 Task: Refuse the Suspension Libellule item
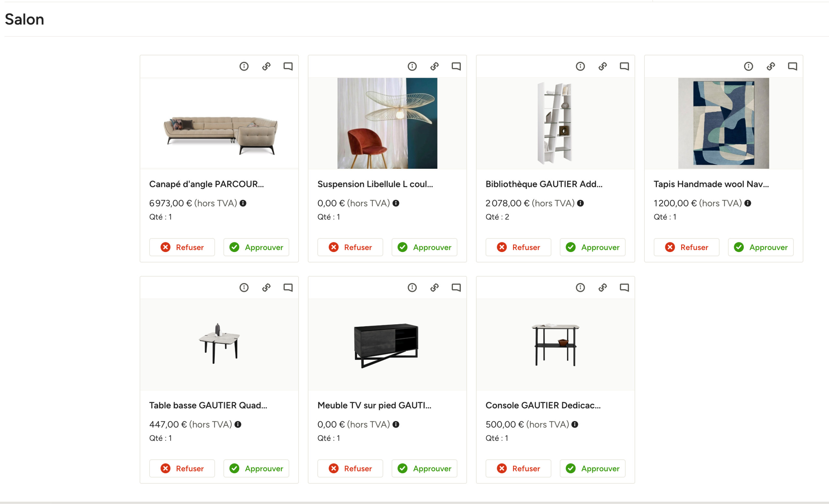[350, 247]
